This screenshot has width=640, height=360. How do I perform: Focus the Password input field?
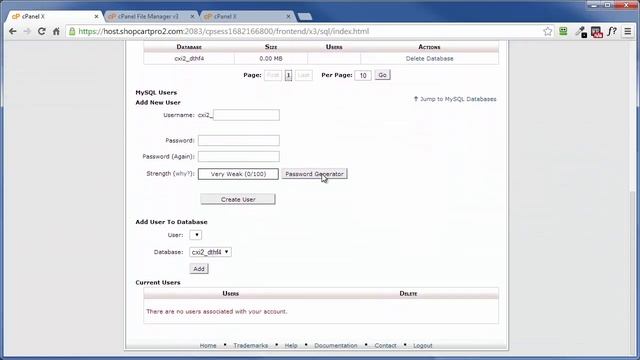click(239, 140)
